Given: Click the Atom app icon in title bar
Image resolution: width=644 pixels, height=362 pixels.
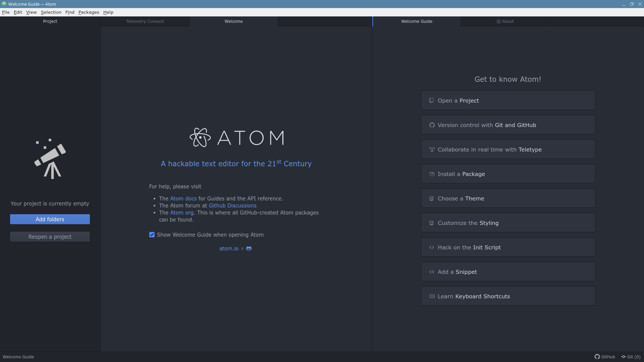Looking at the screenshot, I should [4, 4].
